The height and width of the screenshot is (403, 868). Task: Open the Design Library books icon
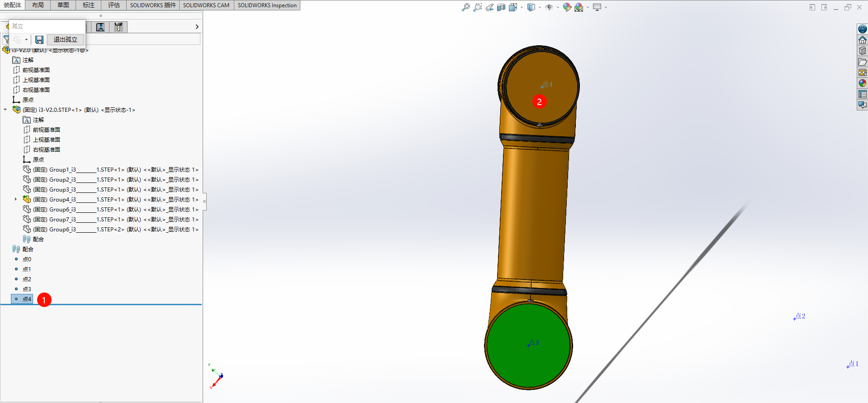(x=863, y=51)
